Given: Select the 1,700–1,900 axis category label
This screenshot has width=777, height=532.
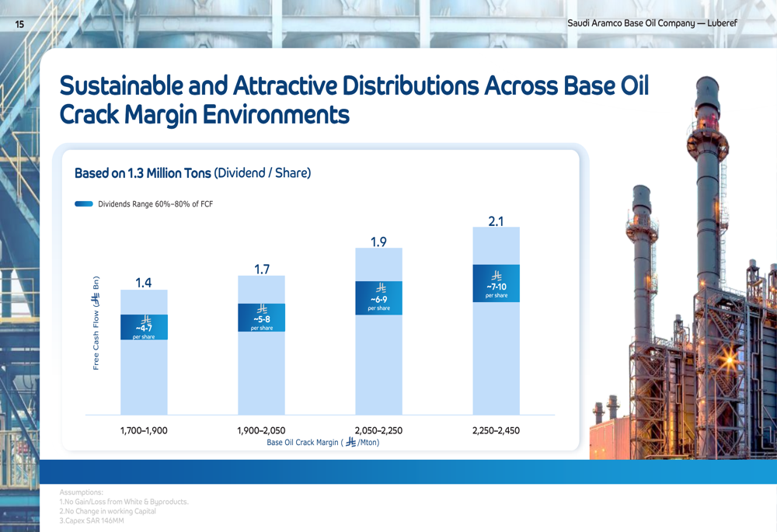Looking at the screenshot, I should (x=144, y=430).
